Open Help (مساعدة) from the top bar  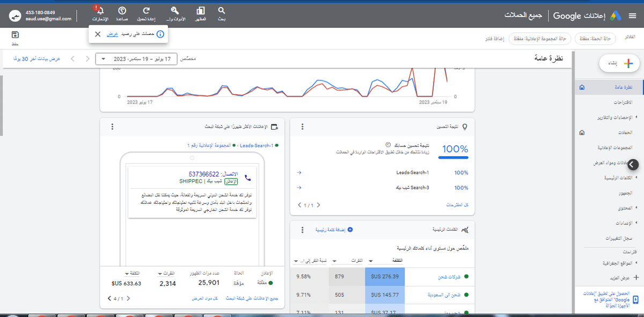click(x=123, y=11)
